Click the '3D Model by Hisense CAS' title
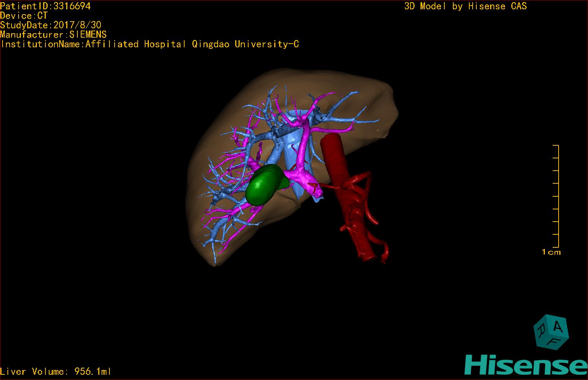The width and height of the screenshot is (588, 380). click(x=465, y=6)
